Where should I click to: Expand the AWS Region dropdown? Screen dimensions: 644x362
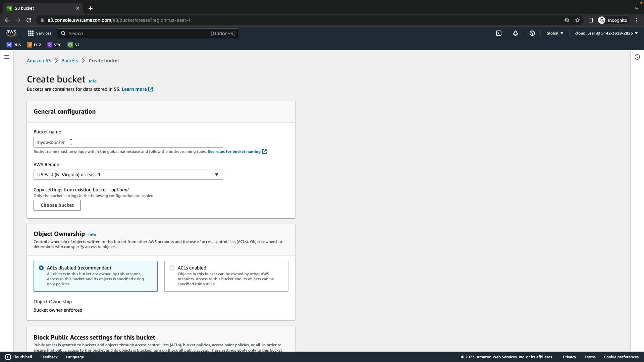point(128,175)
